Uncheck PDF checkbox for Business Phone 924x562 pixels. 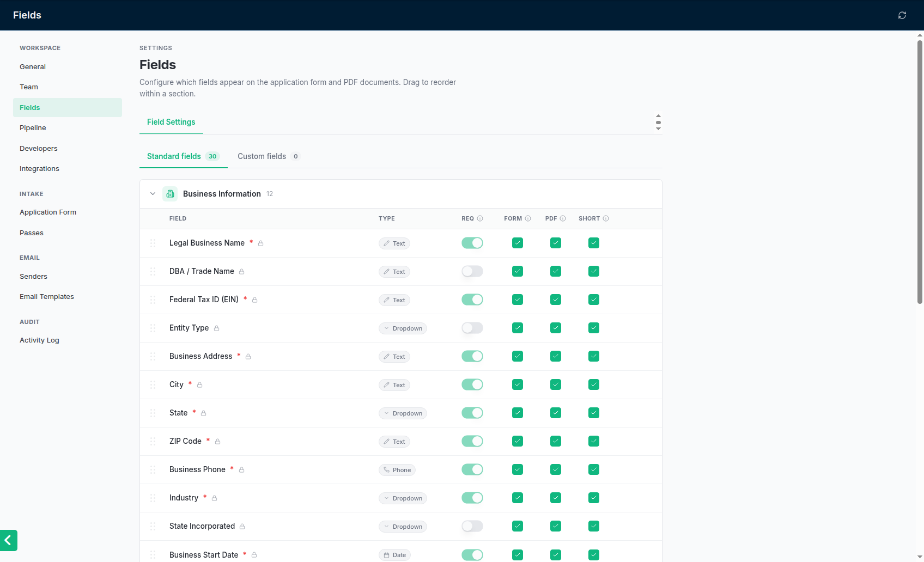556,469
